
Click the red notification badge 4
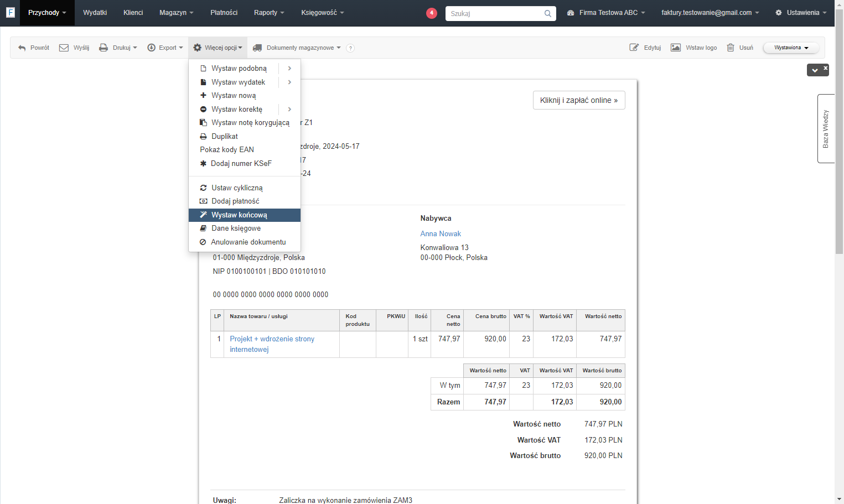pos(432,13)
